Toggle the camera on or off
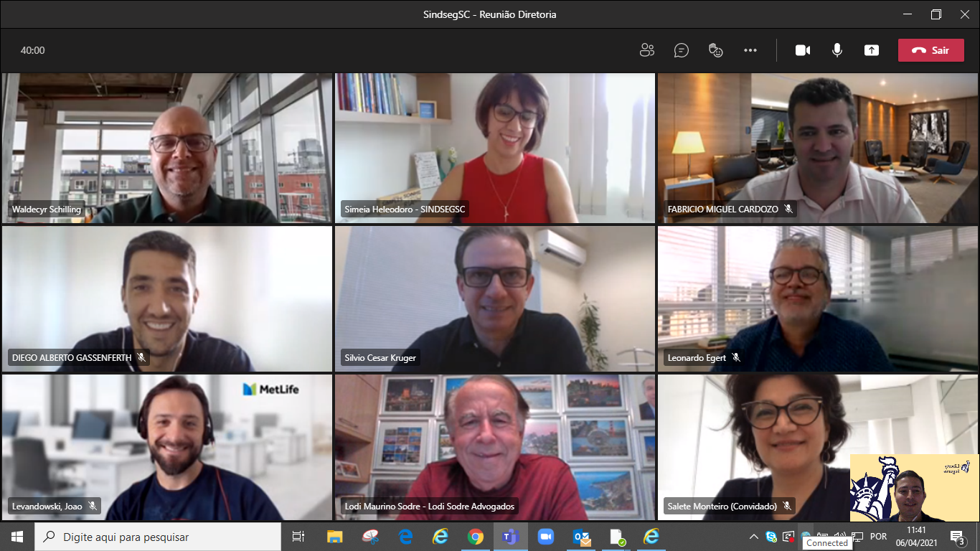The height and width of the screenshot is (551, 980). click(x=803, y=50)
